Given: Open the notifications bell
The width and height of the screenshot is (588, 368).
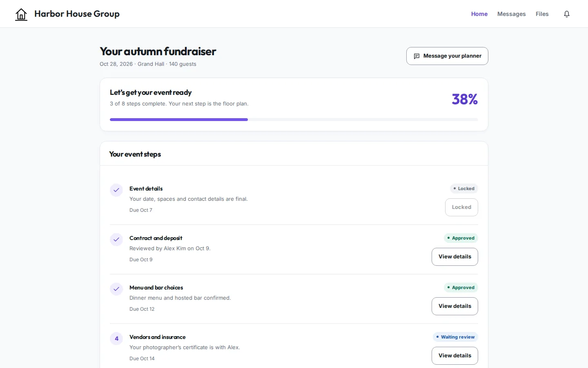Looking at the screenshot, I should [x=567, y=14].
